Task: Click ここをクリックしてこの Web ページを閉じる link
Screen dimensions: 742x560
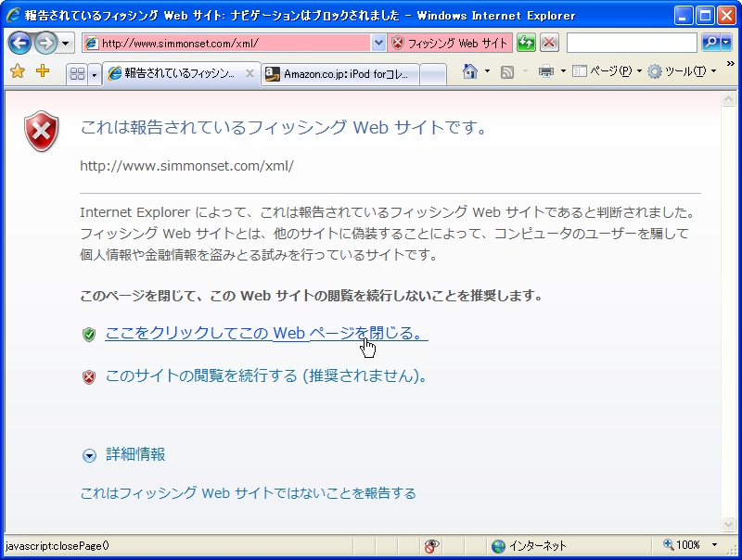Action: pos(266,333)
